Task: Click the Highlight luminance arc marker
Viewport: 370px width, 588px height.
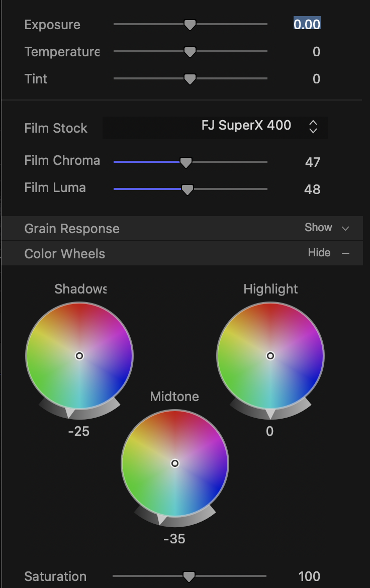Action: pos(270,414)
